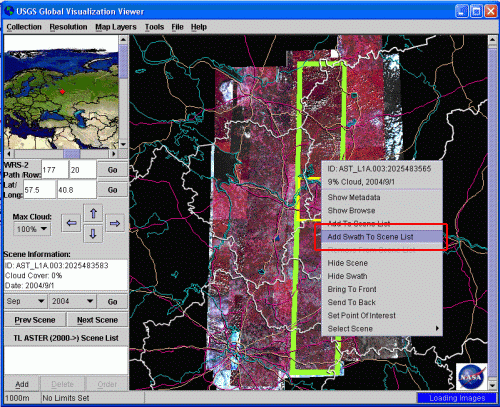Open the Max Cloud 100% dropdown
Image resolution: width=500 pixels, height=407 pixels.
coord(32,229)
